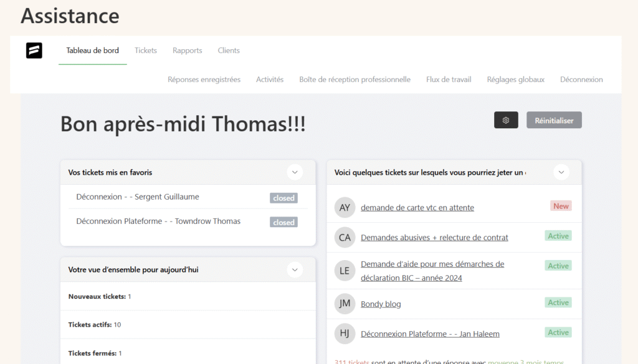Open 'demande de carte vtc en attente' ticket
This screenshot has height=364, width=638.
pyautogui.click(x=417, y=208)
